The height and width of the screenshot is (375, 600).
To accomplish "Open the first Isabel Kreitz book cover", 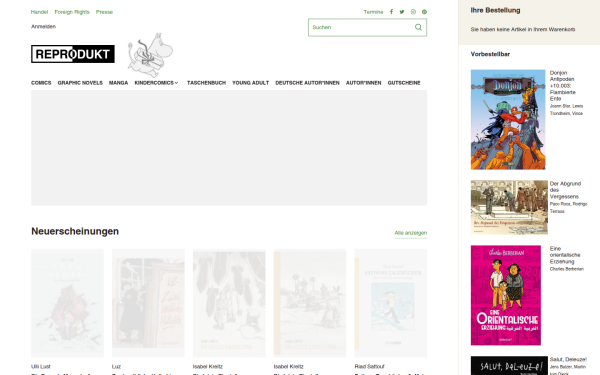I will [x=229, y=303].
